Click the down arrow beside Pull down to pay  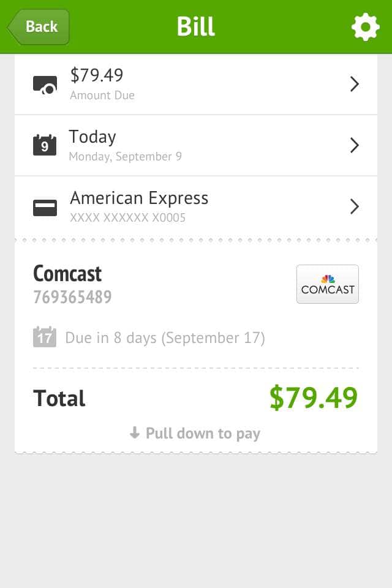click(135, 434)
